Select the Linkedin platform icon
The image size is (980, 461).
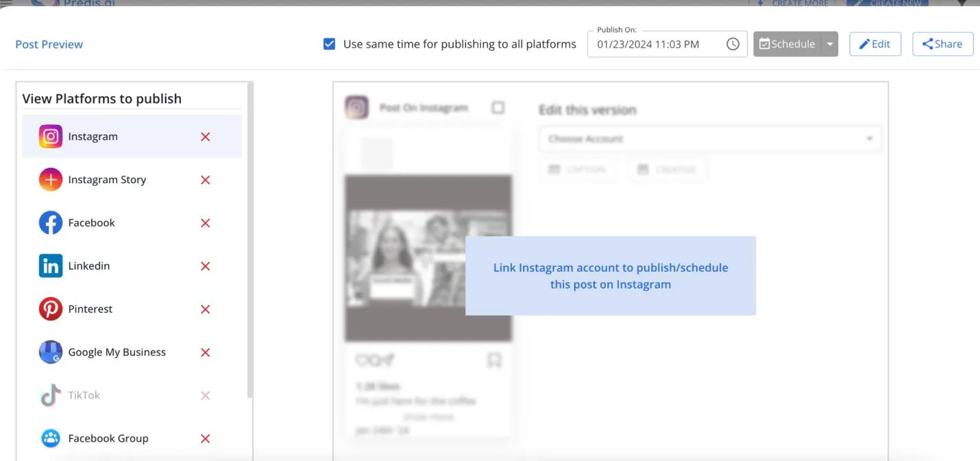(x=51, y=266)
